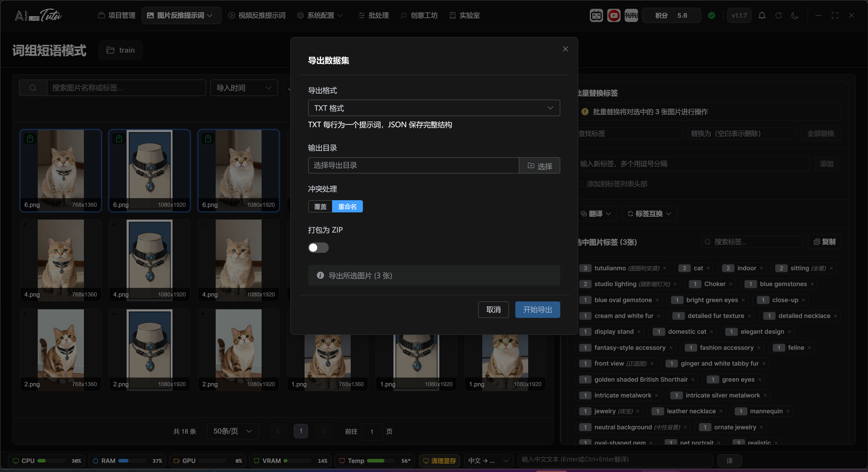
Task: Click the Bilibili icon in the top bar
Action: [x=596, y=16]
